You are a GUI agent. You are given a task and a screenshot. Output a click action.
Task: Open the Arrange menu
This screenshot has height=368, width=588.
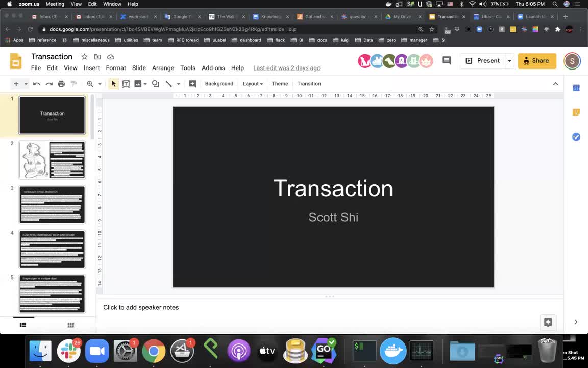[163, 68]
